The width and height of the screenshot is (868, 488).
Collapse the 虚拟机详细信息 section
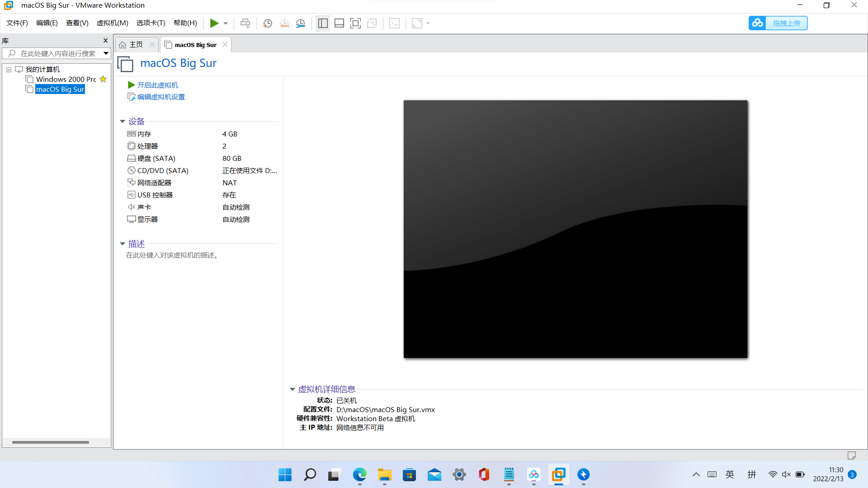(292, 389)
